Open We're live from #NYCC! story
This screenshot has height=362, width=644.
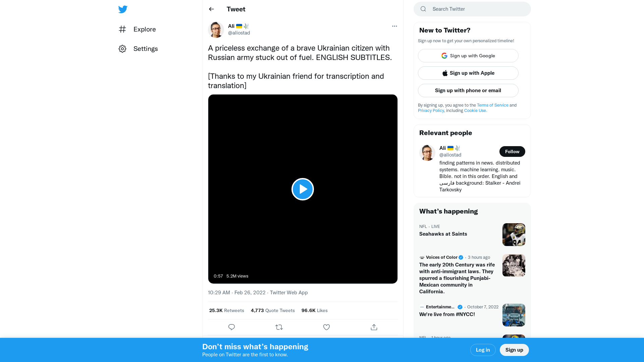tap(447, 314)
